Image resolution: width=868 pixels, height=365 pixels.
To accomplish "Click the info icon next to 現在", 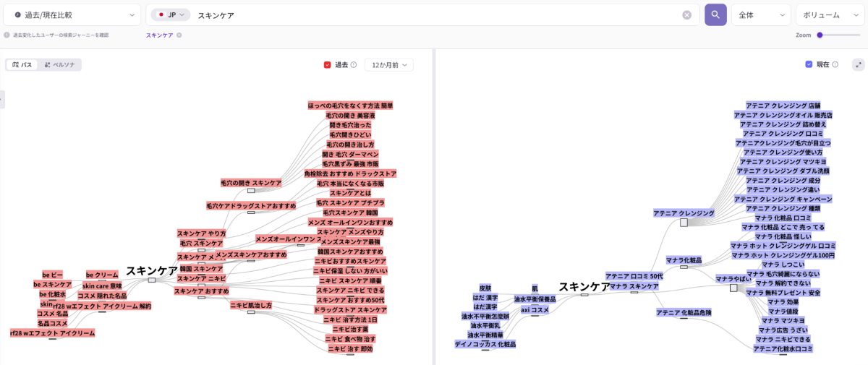I will (x=835, y=65).
